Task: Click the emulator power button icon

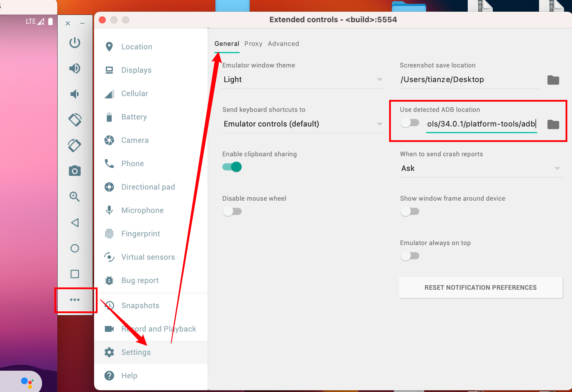Action: point(75,43)
